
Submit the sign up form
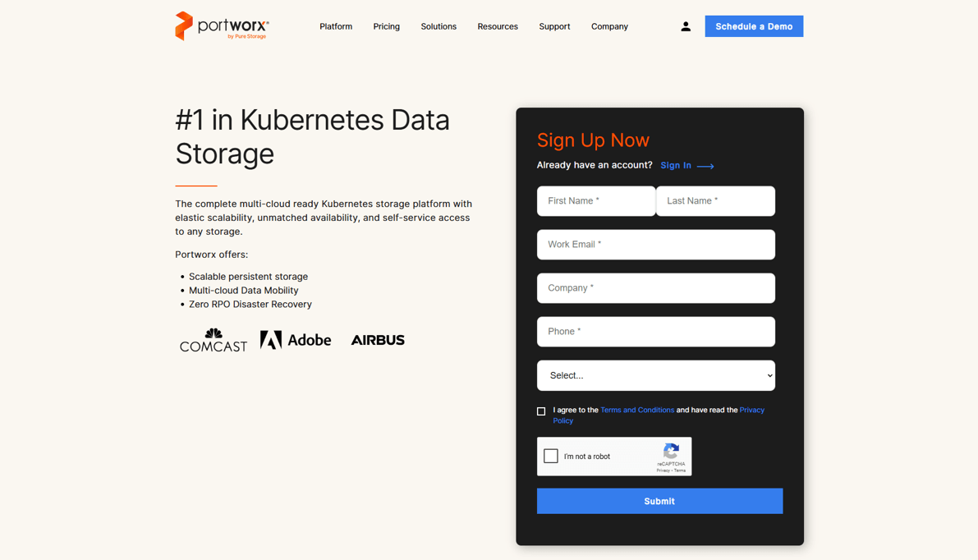click(659, 501)
